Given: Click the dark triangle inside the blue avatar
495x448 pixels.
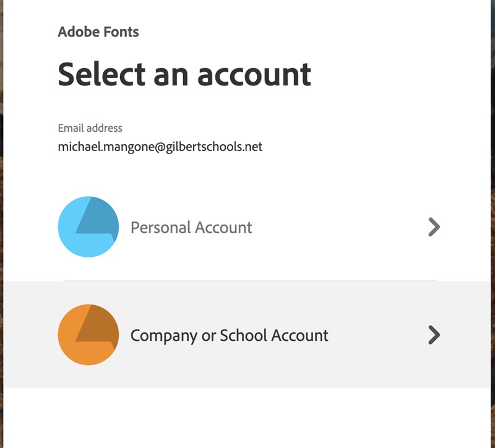Looking at the screenshot, I should [97, 218].
